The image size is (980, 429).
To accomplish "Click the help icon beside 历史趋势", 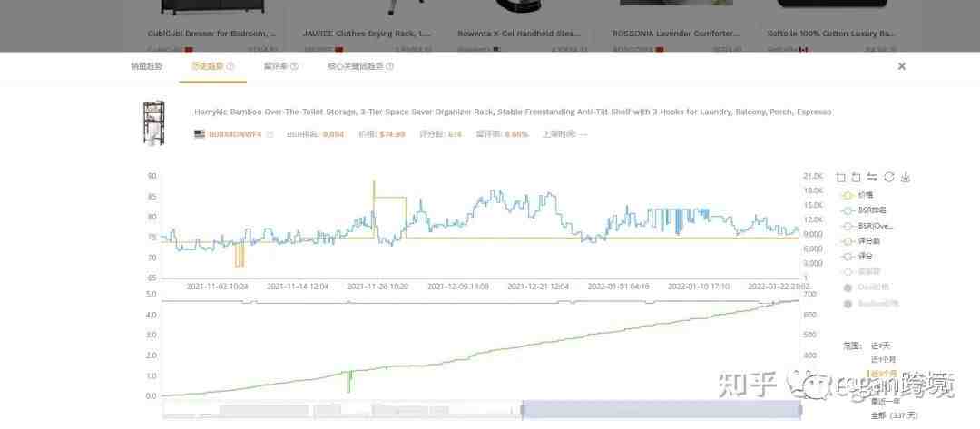I will 230,66.
